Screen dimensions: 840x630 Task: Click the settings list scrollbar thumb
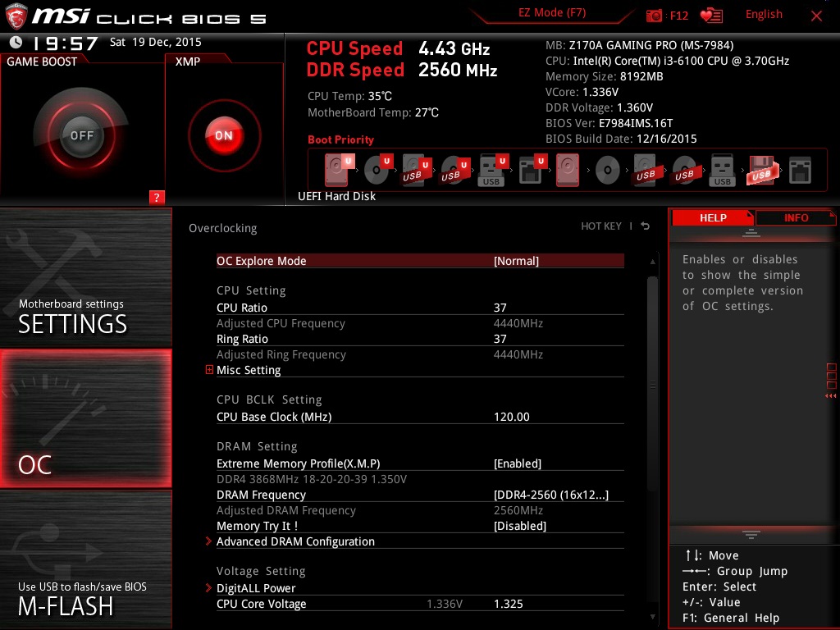(x=652, y=384)
